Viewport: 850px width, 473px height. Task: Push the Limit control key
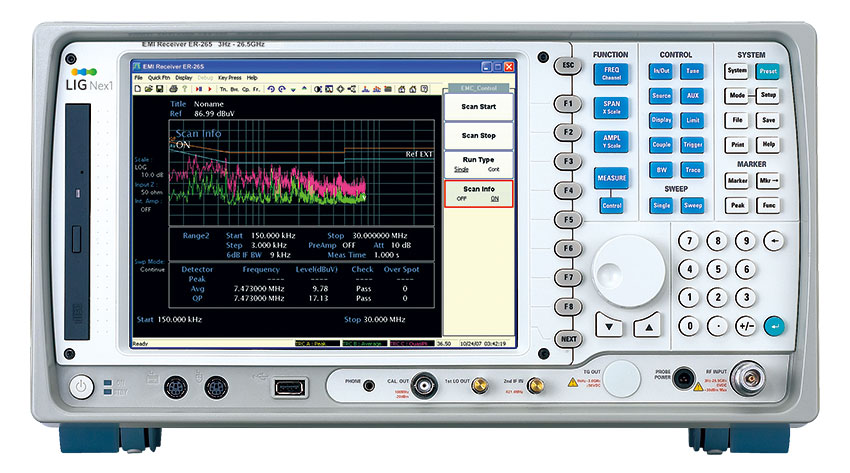tap(693, 120)
